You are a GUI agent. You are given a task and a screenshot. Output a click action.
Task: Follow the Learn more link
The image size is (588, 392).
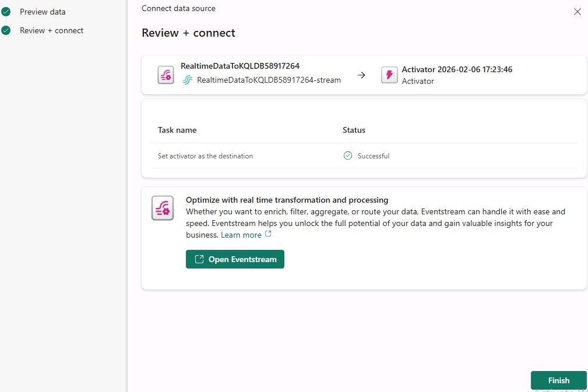coord(241,235)
